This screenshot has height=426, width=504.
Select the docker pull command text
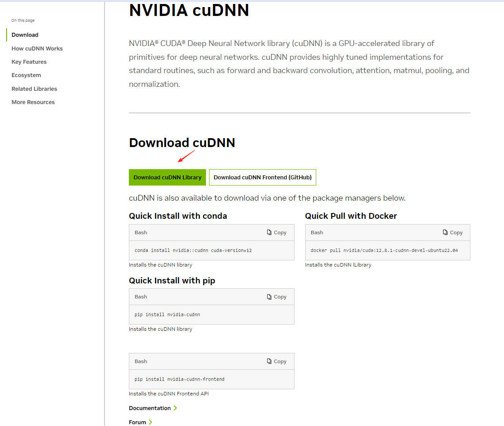(x=384, y=250)
